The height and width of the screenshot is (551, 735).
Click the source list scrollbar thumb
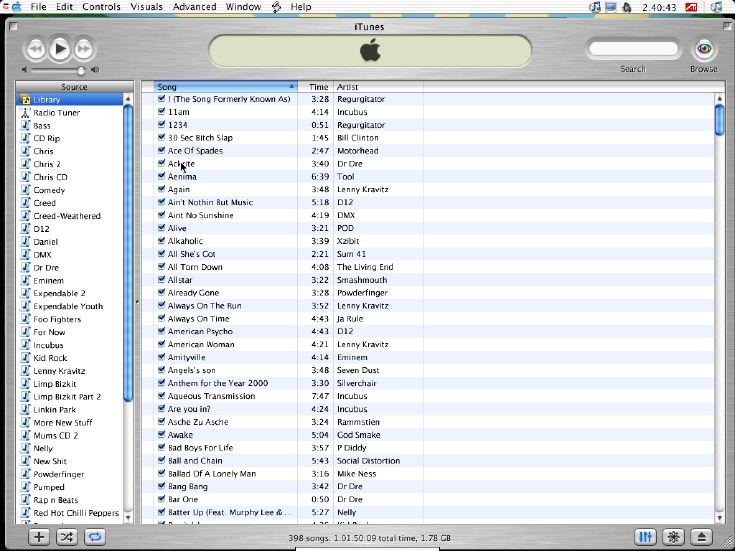(128, 253)
